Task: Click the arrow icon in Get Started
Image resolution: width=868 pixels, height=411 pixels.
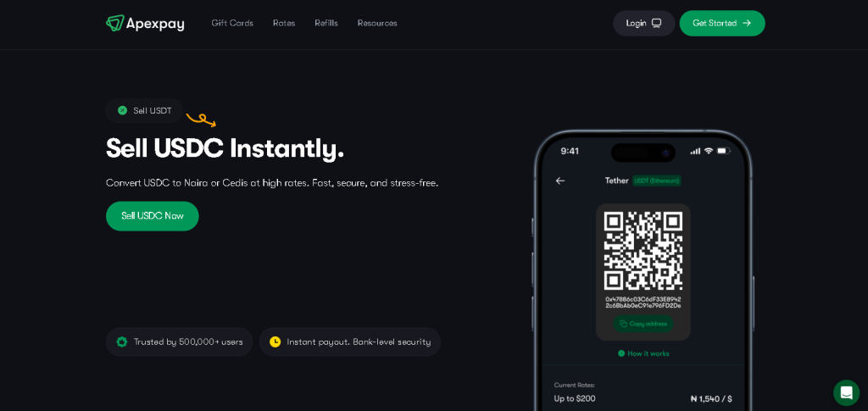Action: pyautogui.click(x=746, y=23)
